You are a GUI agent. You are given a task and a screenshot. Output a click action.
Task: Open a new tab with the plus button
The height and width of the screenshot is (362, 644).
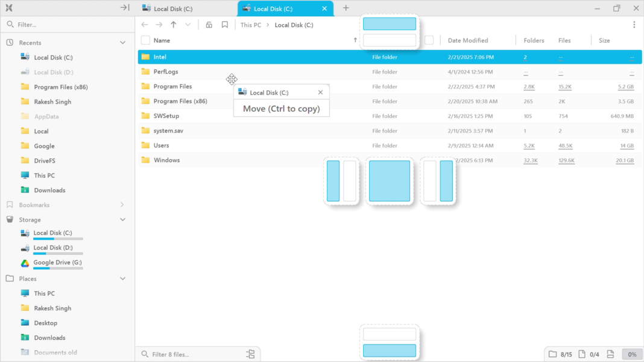(346, 8)
